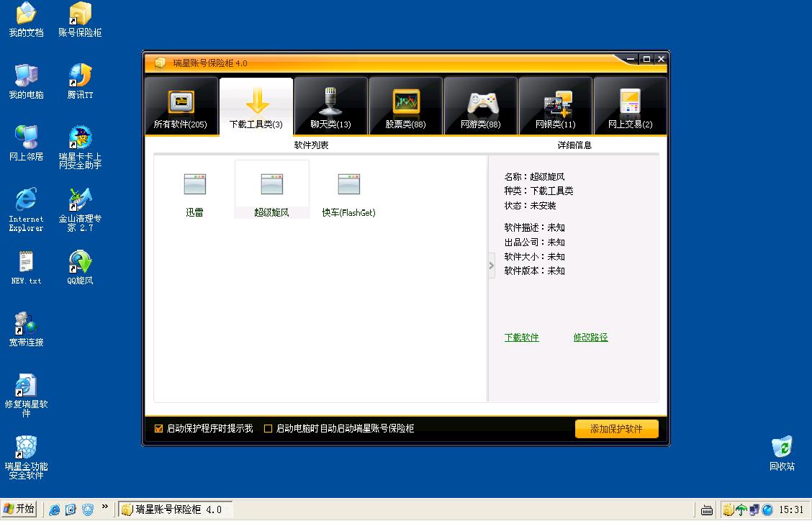Minimize the 瑞星账号保险柜 window
The width and height of the screenshot is (812, 521).
631,59
